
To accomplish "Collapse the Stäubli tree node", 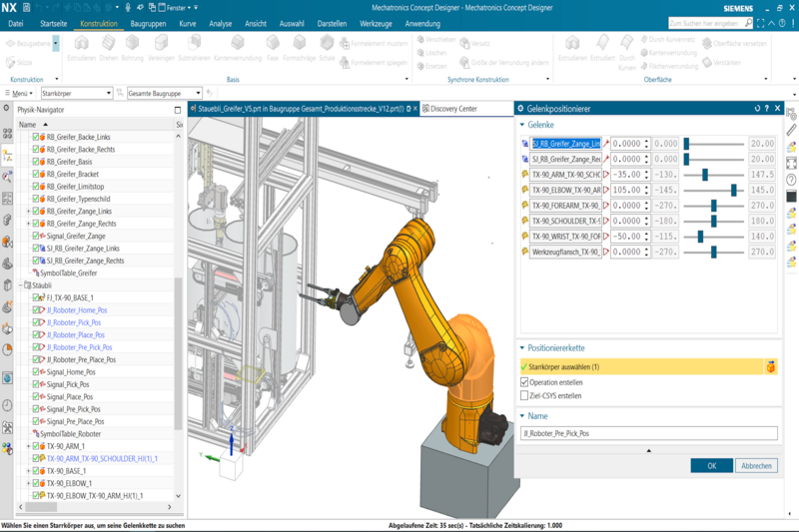I will pyautogui.click(x=20, y=285).
